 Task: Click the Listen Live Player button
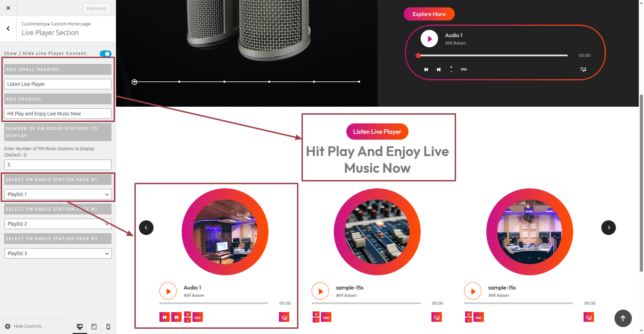coord(377,132)
